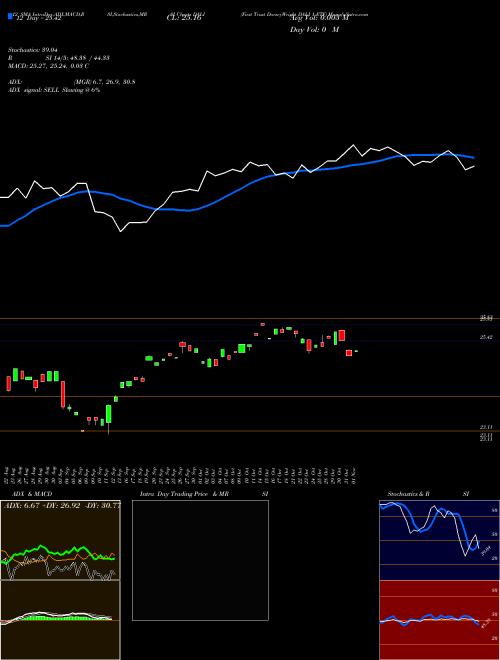The height and width of the screenshot is (660, 500).
Task: Open the empty intraday trading price panel
Action: pyautogui.click(x=200, y=560)
